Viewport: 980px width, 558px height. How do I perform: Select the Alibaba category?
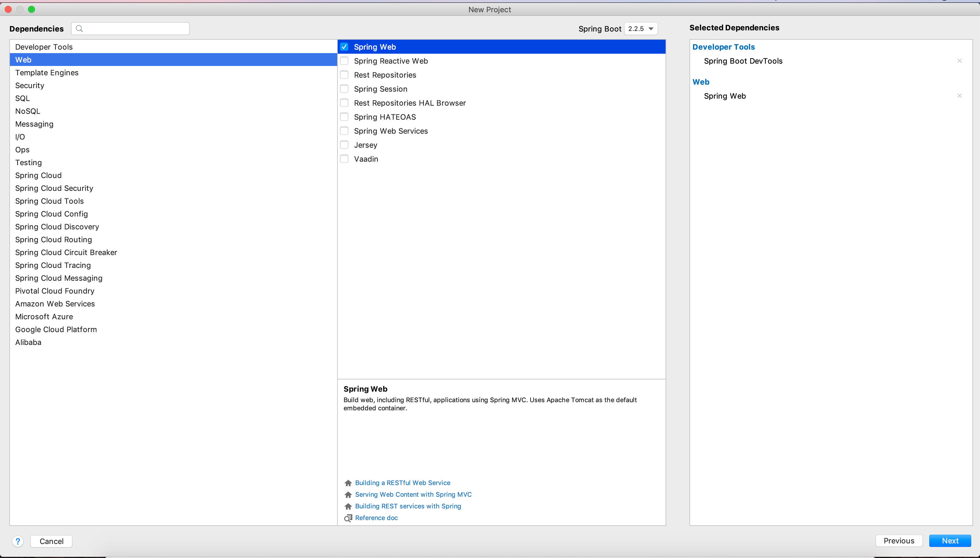[173, 342]
